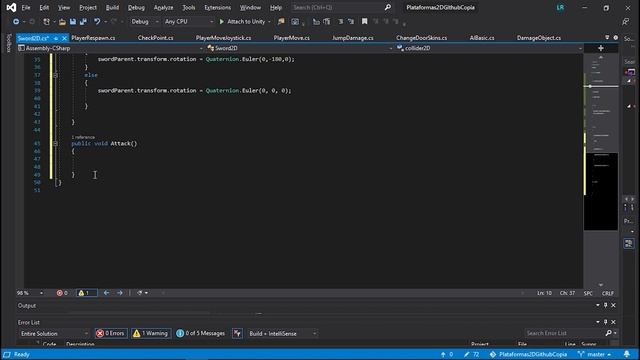This screenshot has width=640, height=360.
Task: Click the Open File folder icon
Action: pos(62,22)
